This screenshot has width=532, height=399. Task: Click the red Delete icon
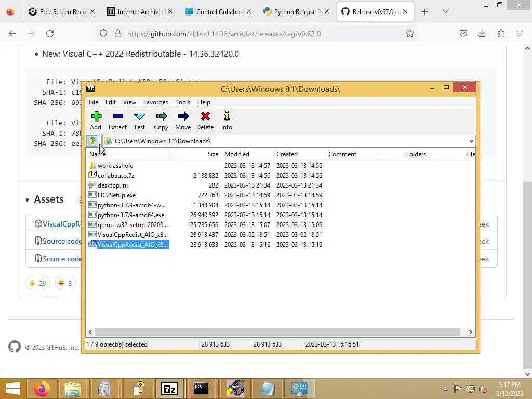coord(205,121)
